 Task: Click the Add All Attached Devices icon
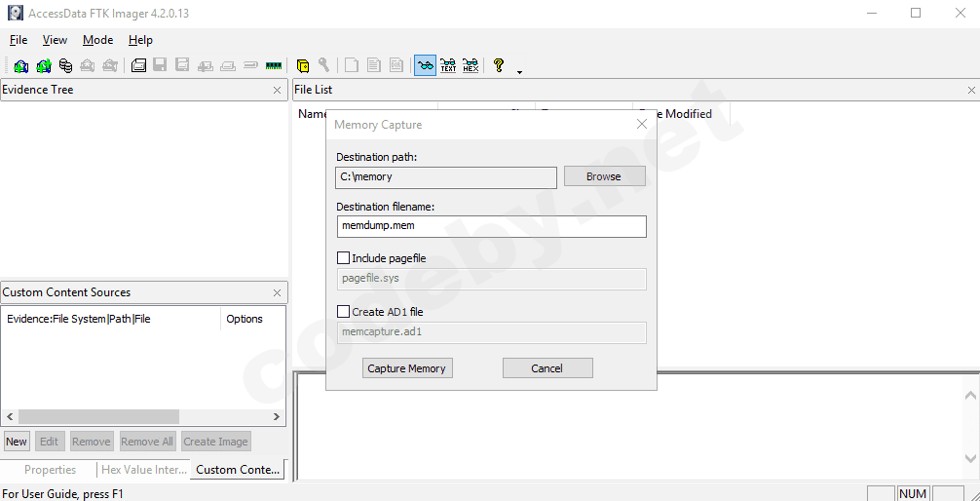(44, 65)
